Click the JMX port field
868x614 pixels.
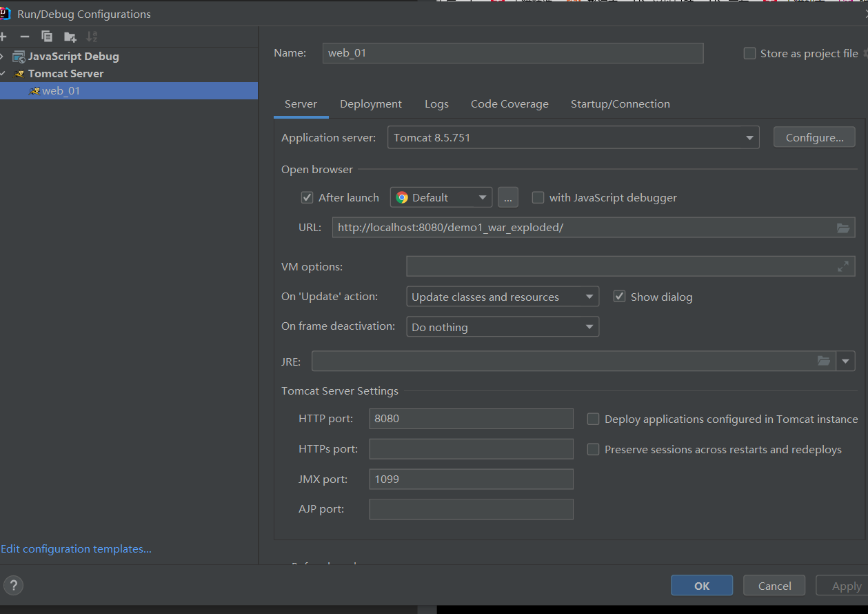[x=472, y=479]
